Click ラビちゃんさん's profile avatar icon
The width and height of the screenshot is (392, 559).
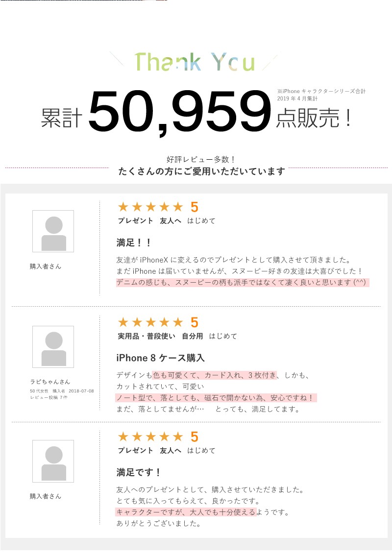[53, 347]
